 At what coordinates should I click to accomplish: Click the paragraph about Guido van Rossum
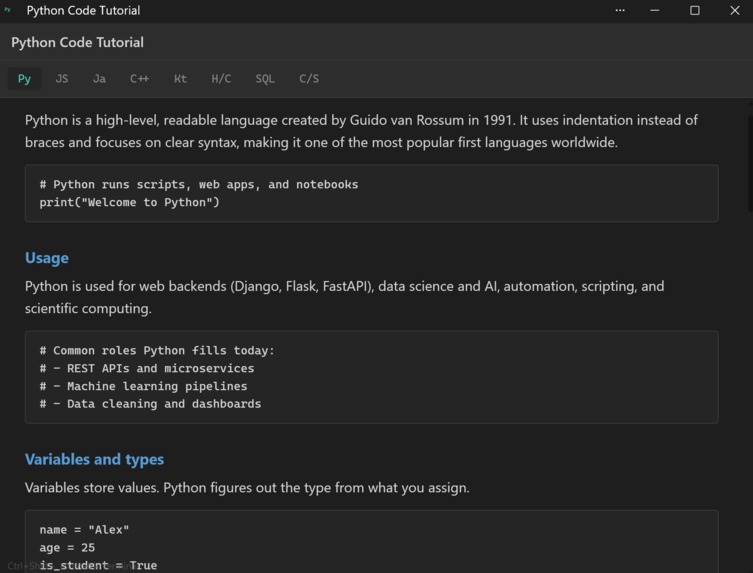click(361, 131)
